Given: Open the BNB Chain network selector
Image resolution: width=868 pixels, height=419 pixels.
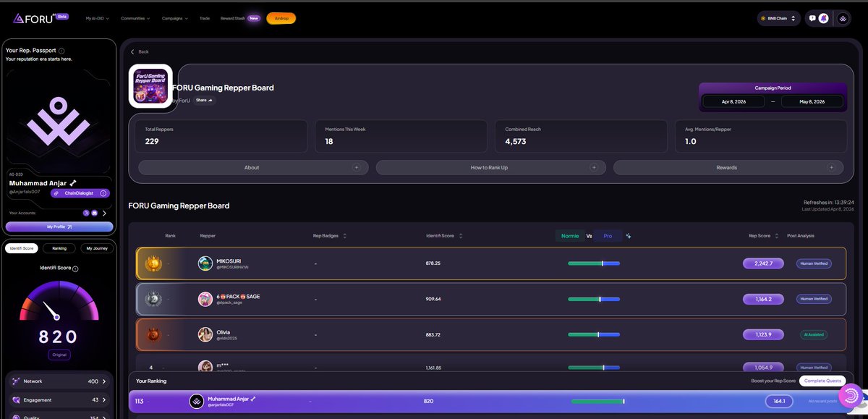Looking at the screenshot, I should click(780, 17).
